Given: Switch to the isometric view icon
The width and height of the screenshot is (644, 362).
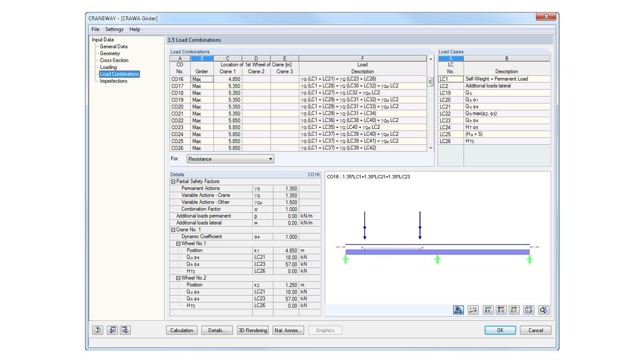Looking at the screenshot, I should pos(528,310).
